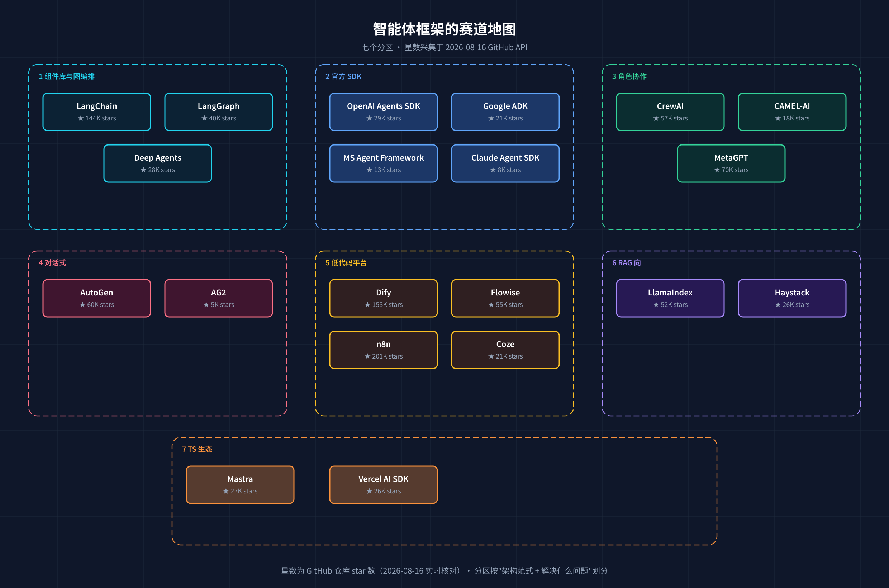
Task: Select the "4 对话式" section label
Action: tap(52, 263)
